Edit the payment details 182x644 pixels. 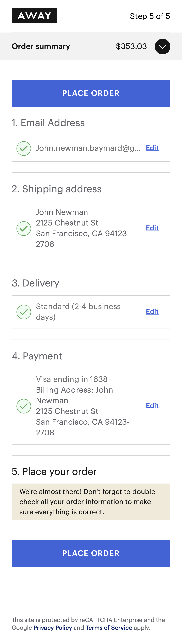coord(152,406)
